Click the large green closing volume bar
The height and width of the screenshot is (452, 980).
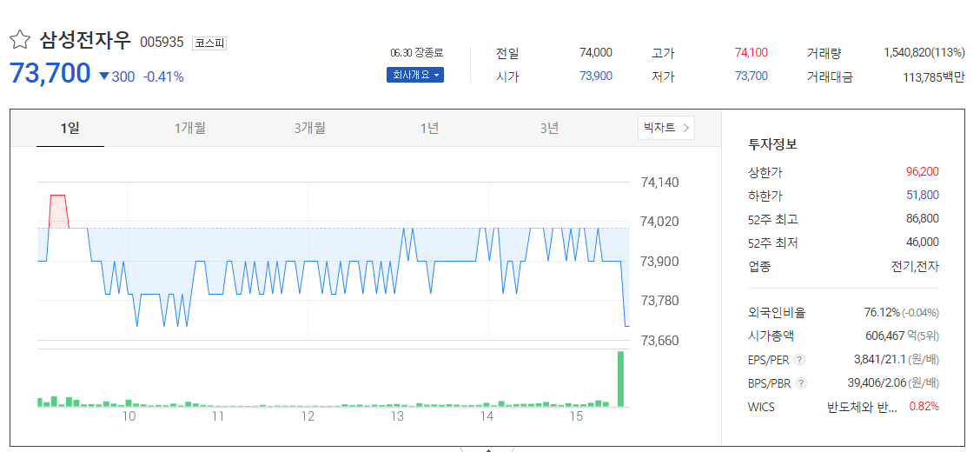coord(620,379)
